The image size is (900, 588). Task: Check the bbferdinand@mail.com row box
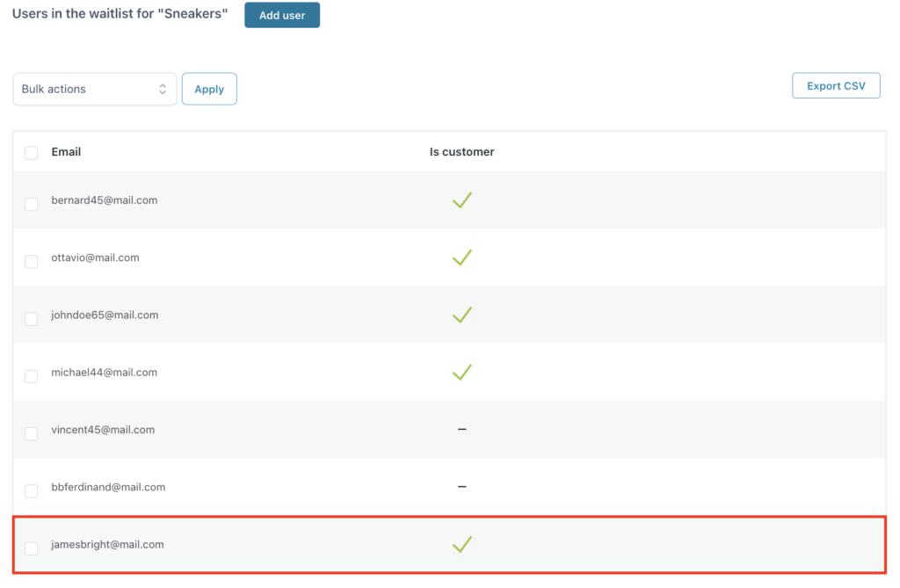pyautogui.click(x=31, y=491)
